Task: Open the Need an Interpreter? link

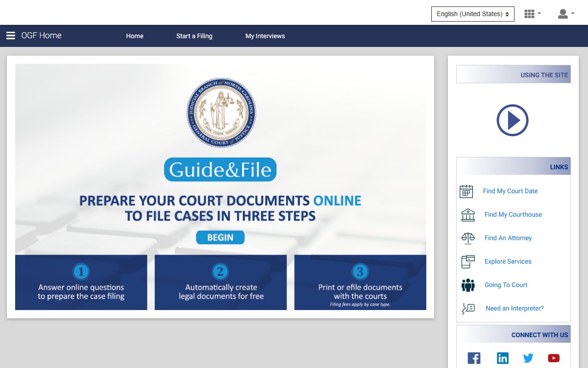Action: coord(514,308)
